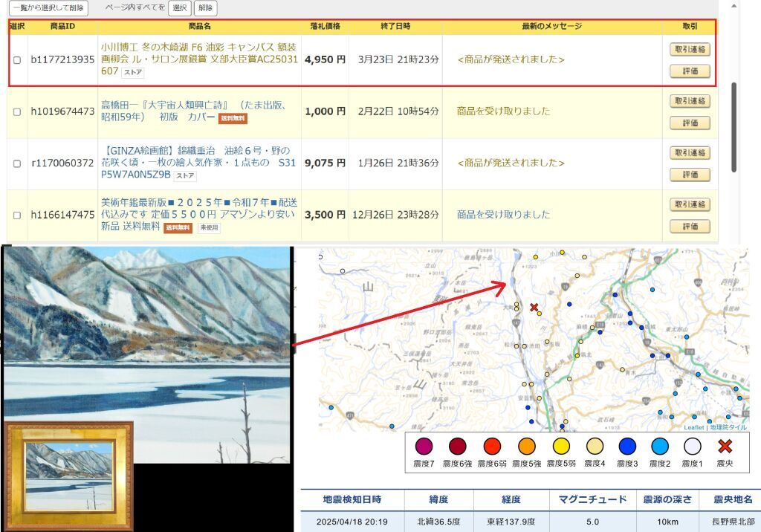Click the 震央 red X legend icon
This screenshot has height=532, width=761.
(725, 447)
